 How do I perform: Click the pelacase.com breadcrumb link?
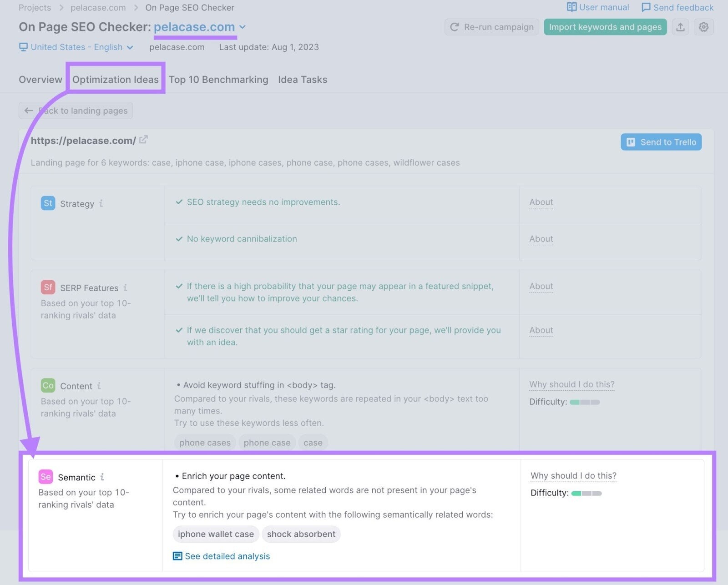(98, 8)
